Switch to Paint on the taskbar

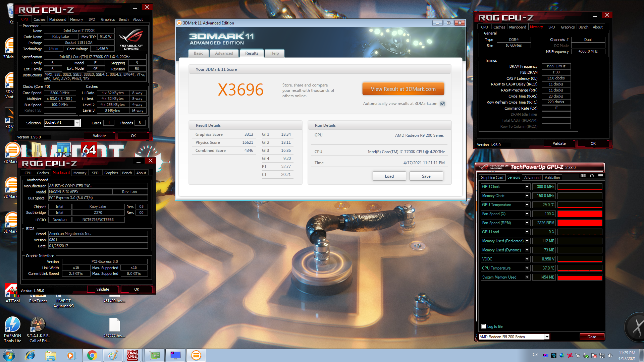(x=113, y=355)
